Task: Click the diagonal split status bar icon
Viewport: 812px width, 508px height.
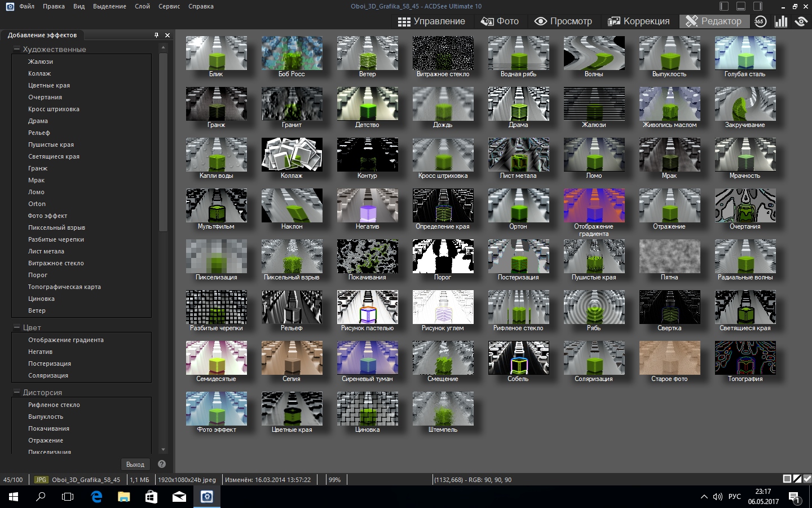Action: (x=797, y=479)
